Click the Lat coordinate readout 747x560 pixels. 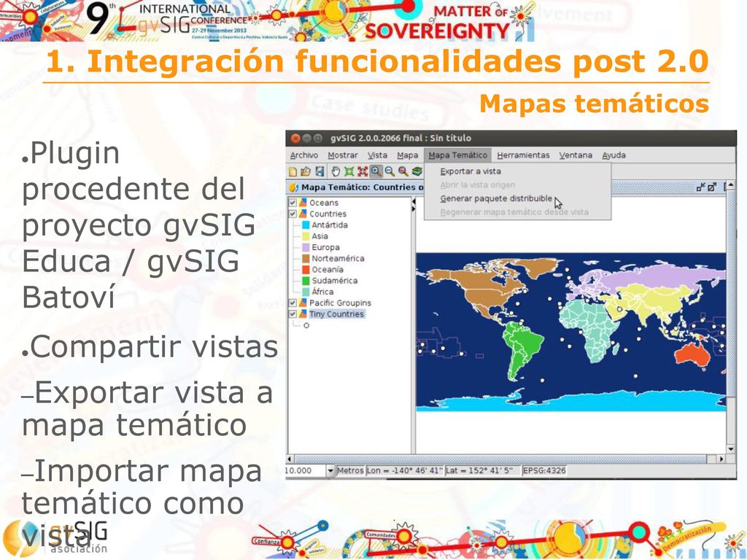coord(483,471)
